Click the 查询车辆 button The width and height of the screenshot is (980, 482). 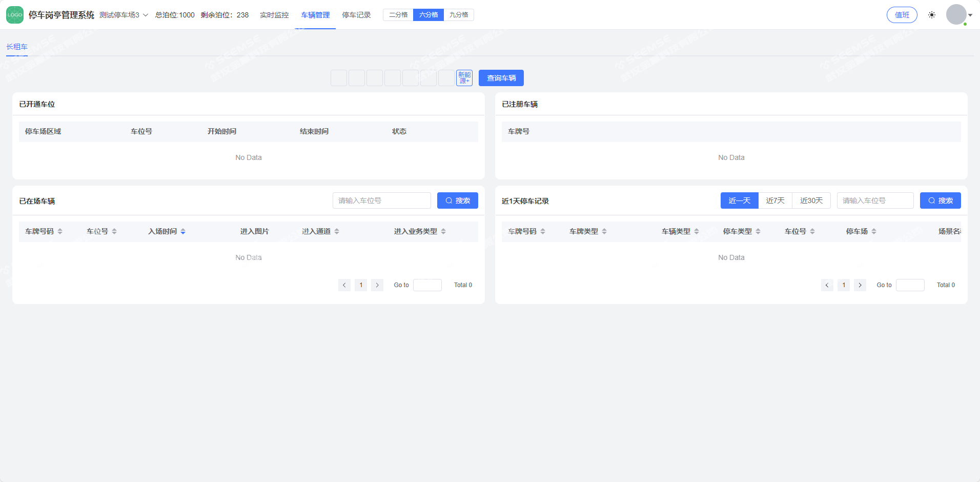click(501, 78)
